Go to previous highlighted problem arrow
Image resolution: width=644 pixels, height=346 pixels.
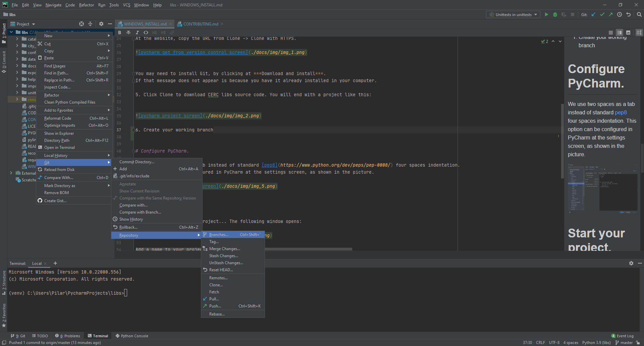point(553,41)
